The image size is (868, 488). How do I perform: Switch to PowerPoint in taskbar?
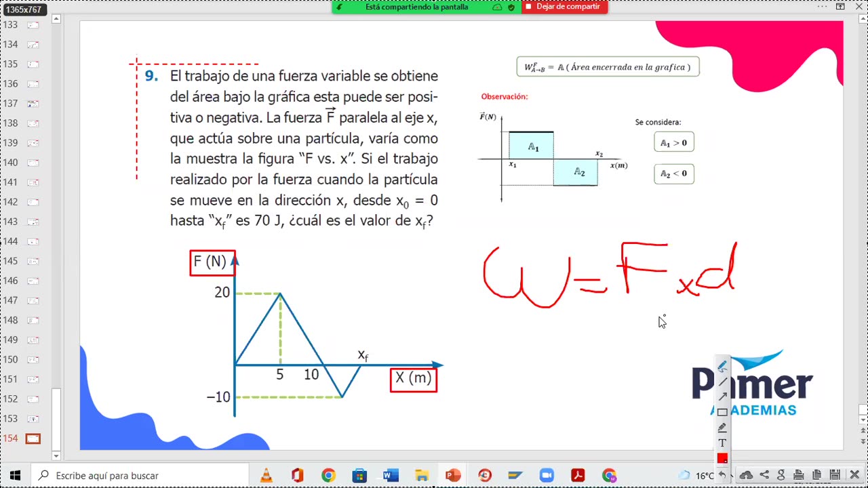pyautogui.click(x=453, y=475)
